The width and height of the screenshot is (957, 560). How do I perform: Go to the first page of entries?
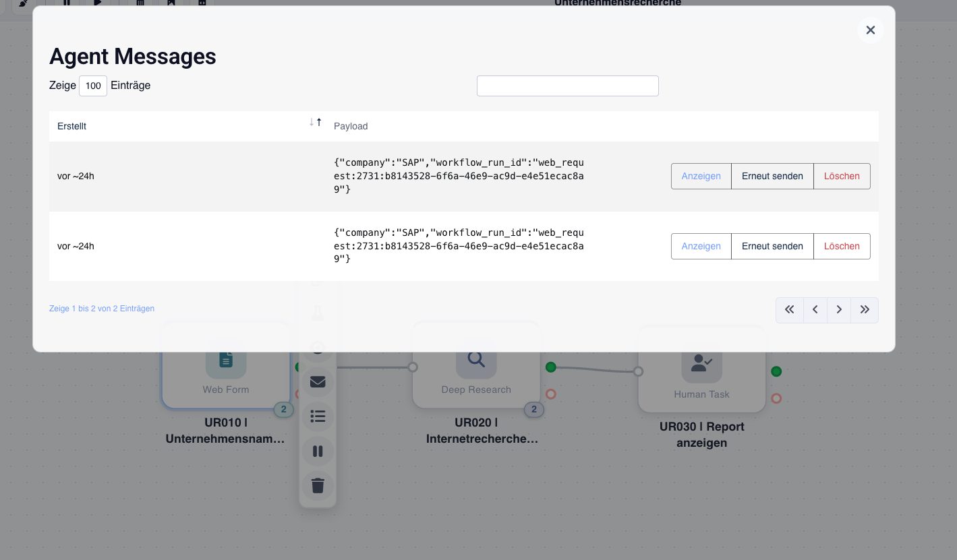789,310
